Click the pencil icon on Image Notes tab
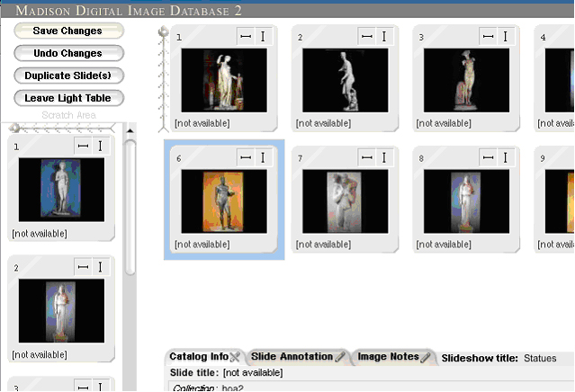Viewport: 575px width, 392px height. [x=425, y=357]
